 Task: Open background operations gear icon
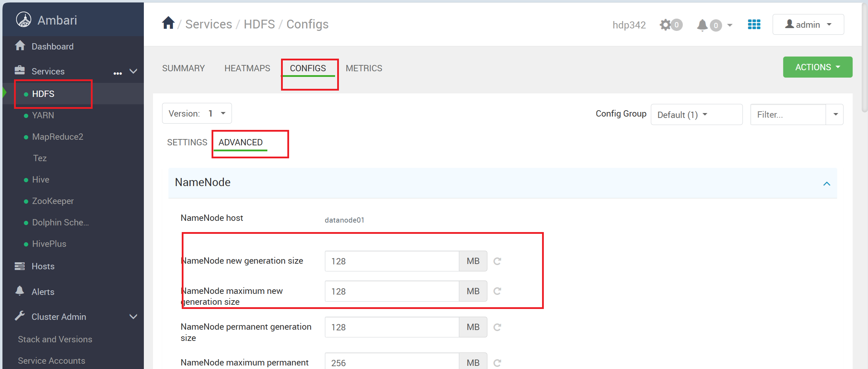[x=665, y=25]
